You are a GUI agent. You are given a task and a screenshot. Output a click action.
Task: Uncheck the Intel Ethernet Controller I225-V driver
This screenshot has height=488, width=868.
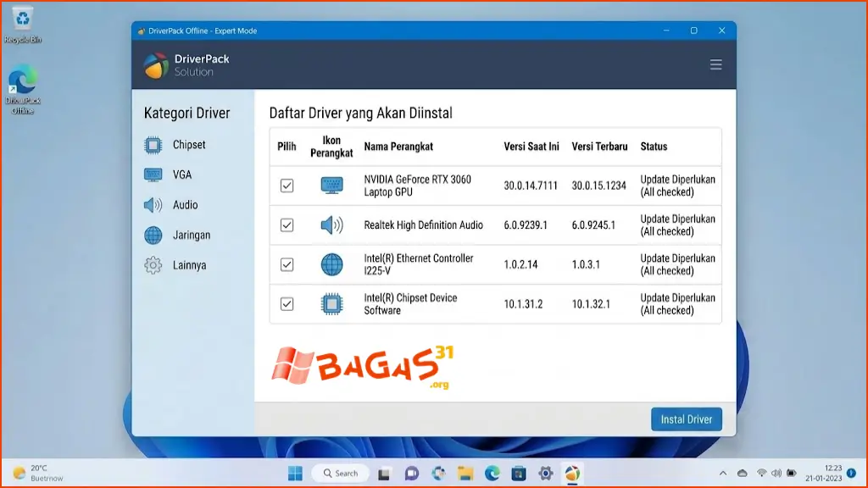point(287,264)
